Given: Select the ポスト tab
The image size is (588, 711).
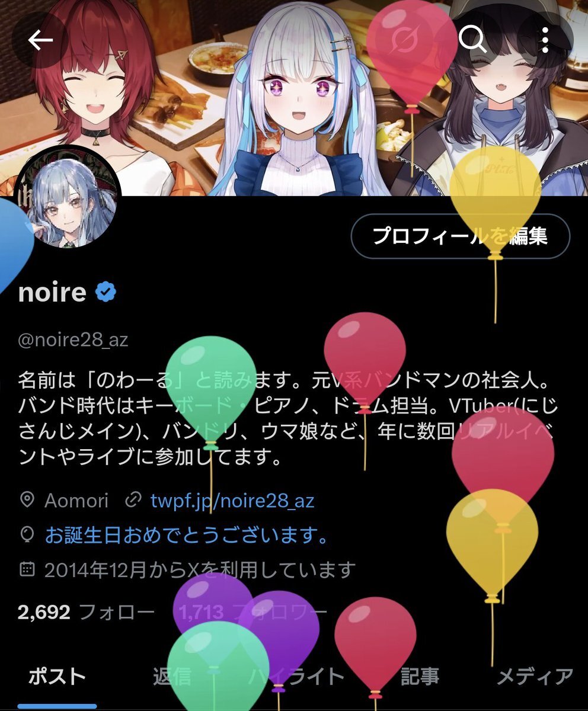Looking at the screenshot, I should point(57,677).
